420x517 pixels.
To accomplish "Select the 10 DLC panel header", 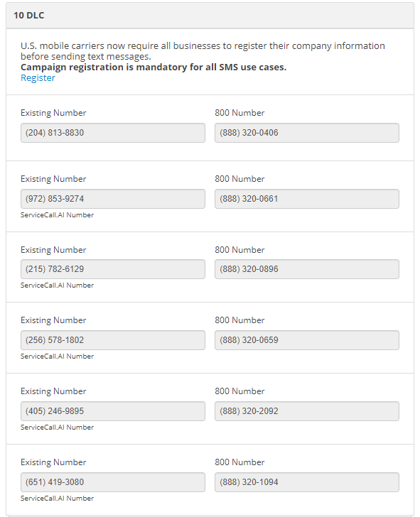I will pyautogui.click(x=210, y=16).
